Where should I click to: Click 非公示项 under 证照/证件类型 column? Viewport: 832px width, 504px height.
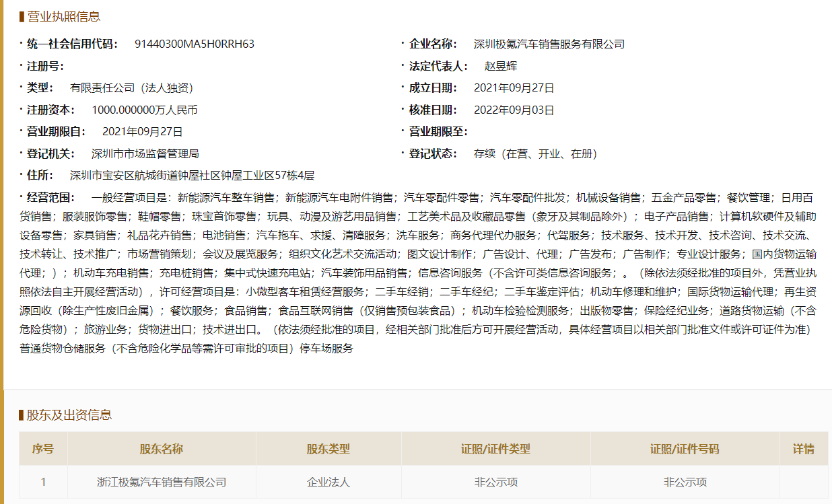496,482
